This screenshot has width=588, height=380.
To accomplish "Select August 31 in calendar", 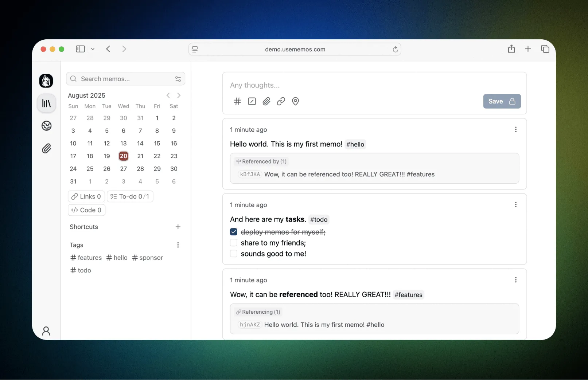I will pos(73,181).
